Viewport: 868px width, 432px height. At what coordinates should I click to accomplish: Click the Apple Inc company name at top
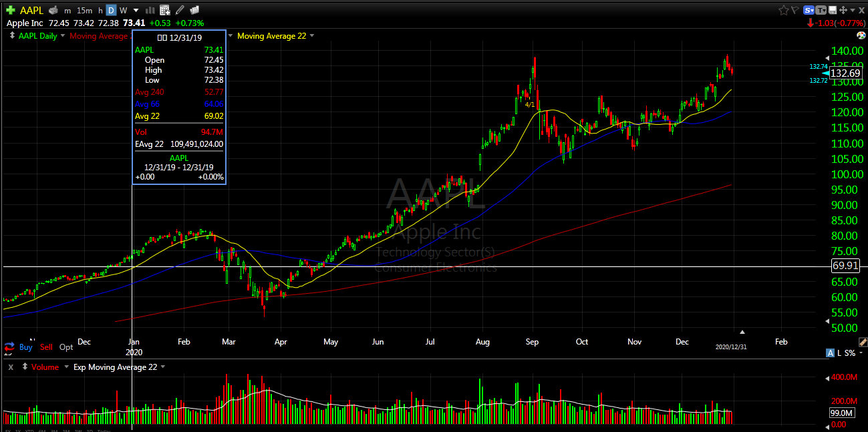[x=25, y=23]
